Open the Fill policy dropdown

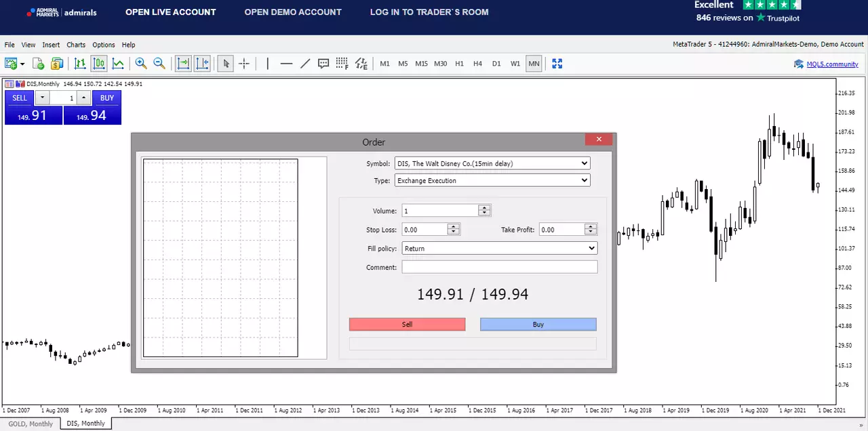pos(500,249)
